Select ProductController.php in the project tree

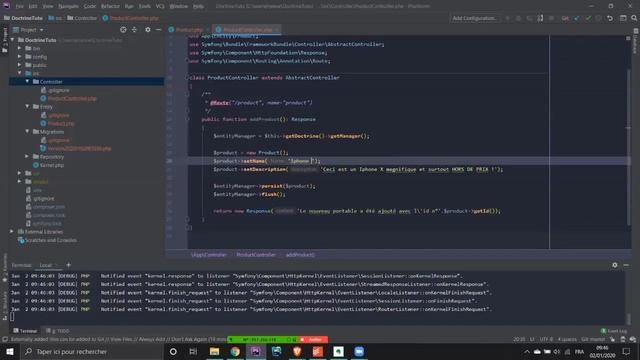pos(68,98)
